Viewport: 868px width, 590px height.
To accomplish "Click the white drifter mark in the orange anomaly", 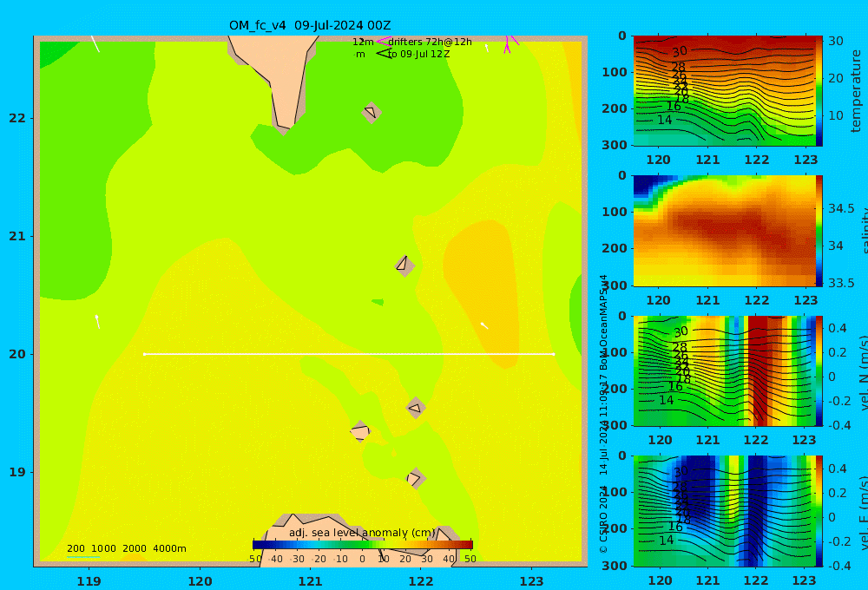I will tap(484, 325).
